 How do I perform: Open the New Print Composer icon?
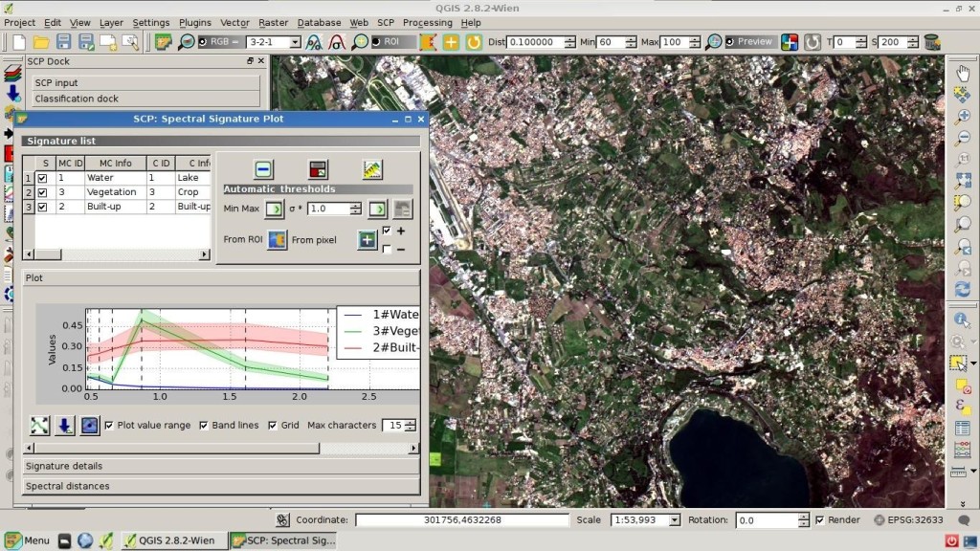click(x=107, y=42)
